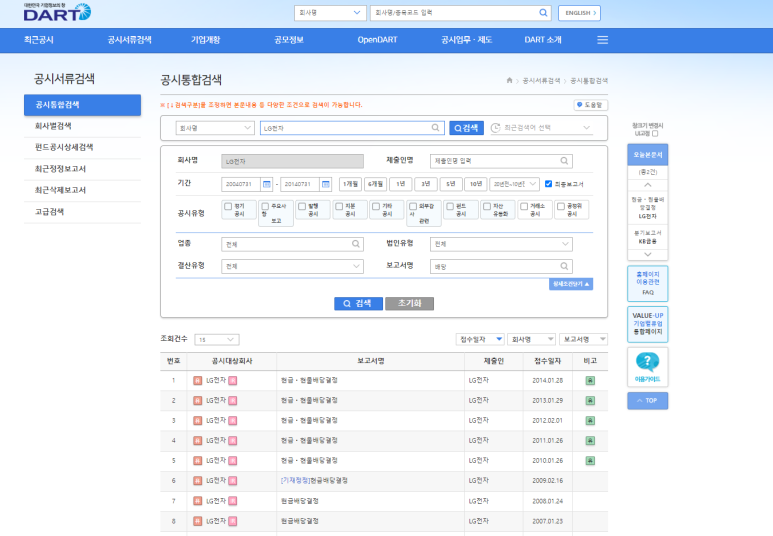Viewport: 773px width, 536px height.
Task: Open the 기업개황 menu
Action: click(206, 40)
